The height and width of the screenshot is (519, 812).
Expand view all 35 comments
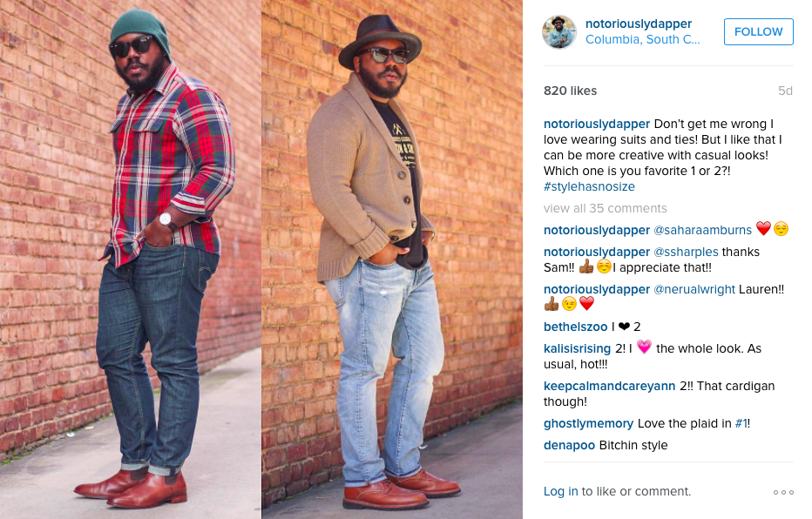coord(605,208)
